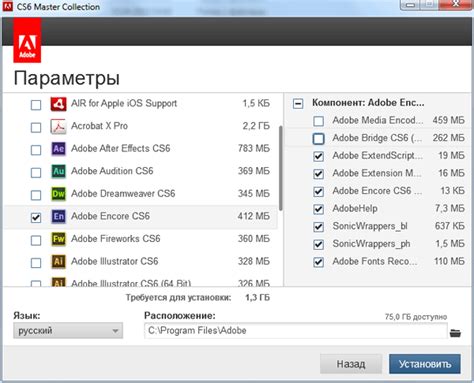
Task: Check the Adobe Illustrator CS6 checkbox
Action: click(36, 263)
